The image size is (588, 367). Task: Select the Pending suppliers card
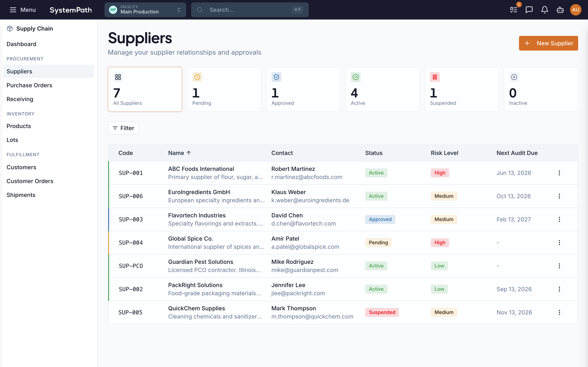224,89
